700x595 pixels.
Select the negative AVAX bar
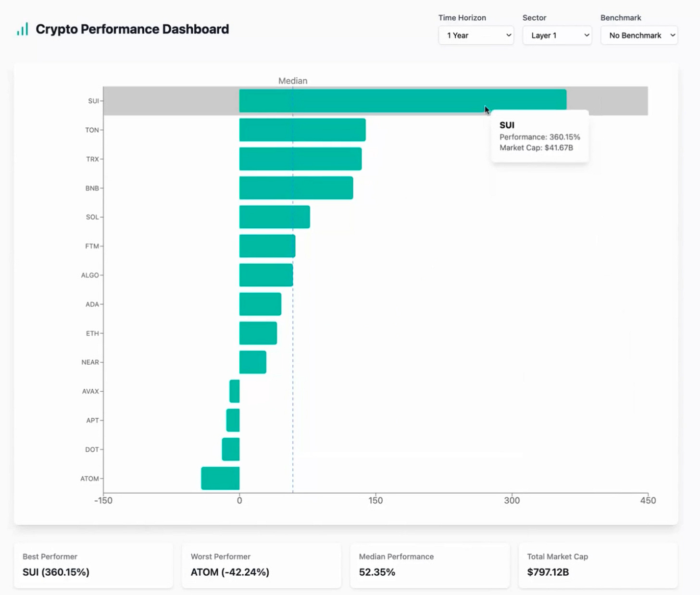235,391
